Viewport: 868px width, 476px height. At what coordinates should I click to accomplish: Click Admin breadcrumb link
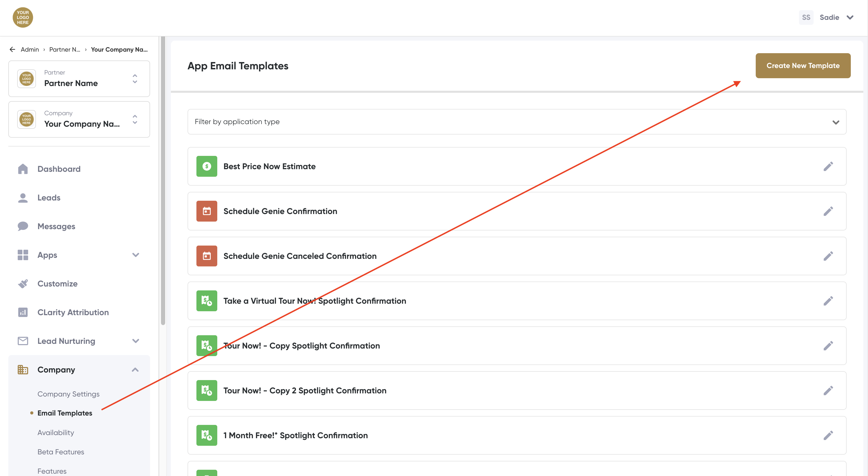[30, 50]
